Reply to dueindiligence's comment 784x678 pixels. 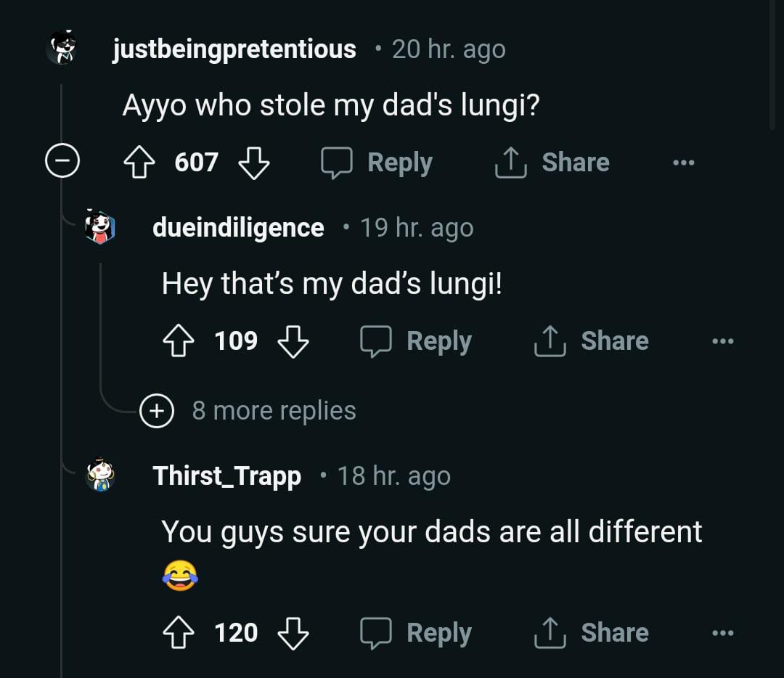click(x=417, y=340)
